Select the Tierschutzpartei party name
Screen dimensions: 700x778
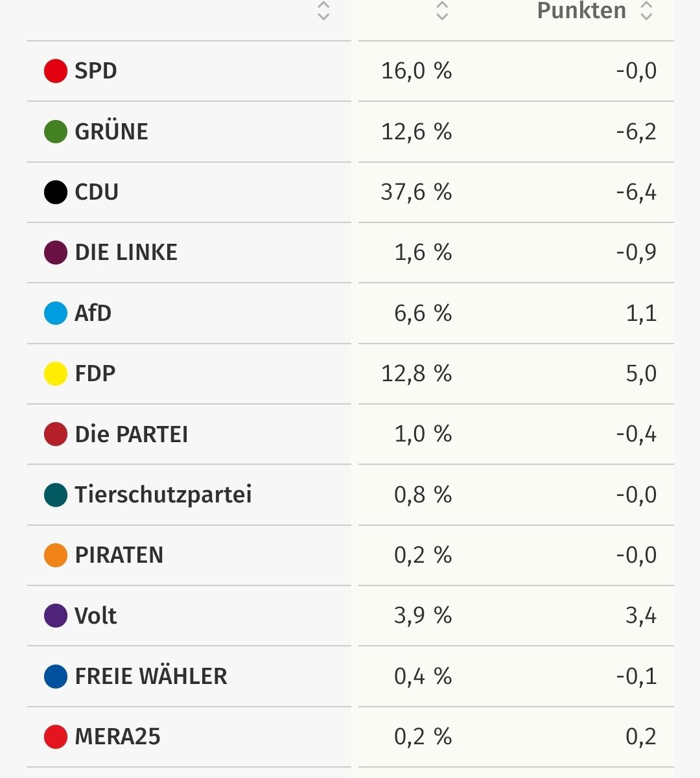point(163,495)
